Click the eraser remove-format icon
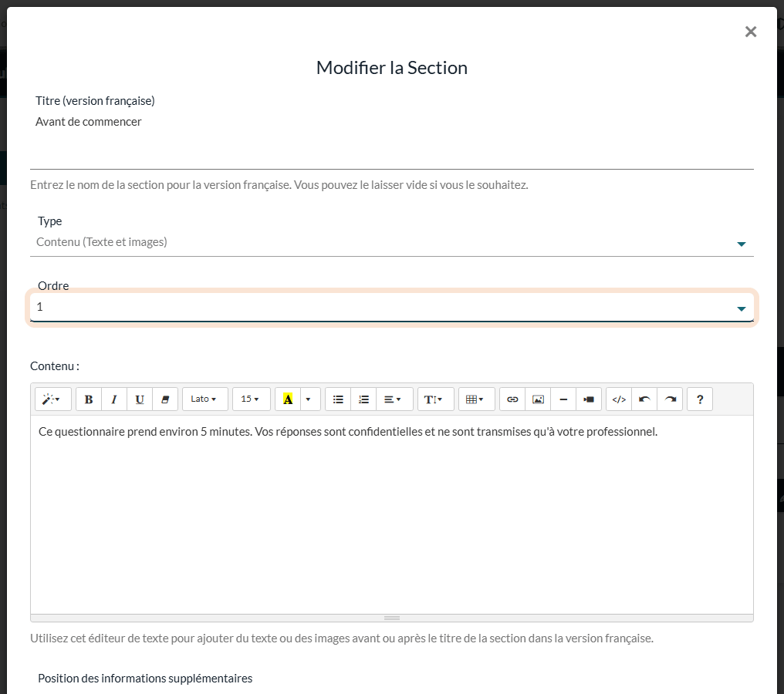The width and height of the screenshot is (784, 694). click(x=165, y=399)
